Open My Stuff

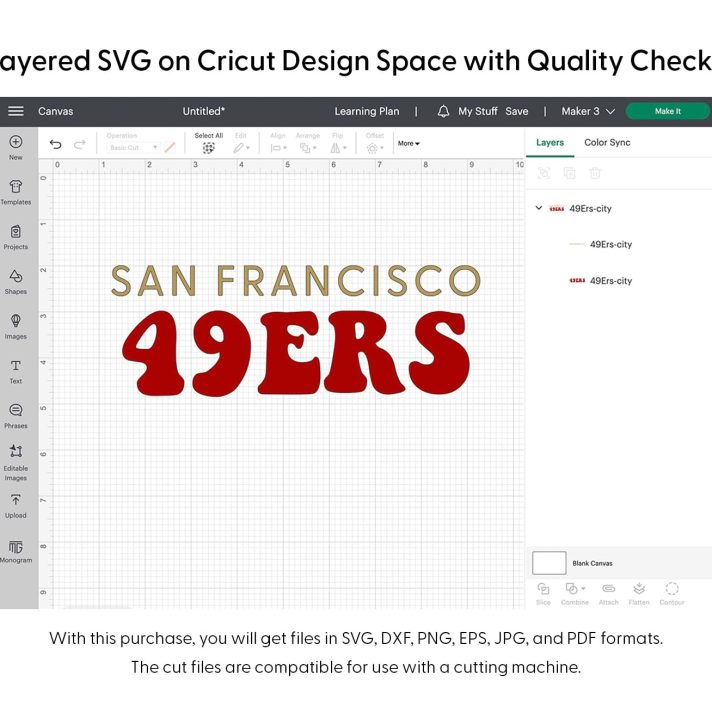478,111
